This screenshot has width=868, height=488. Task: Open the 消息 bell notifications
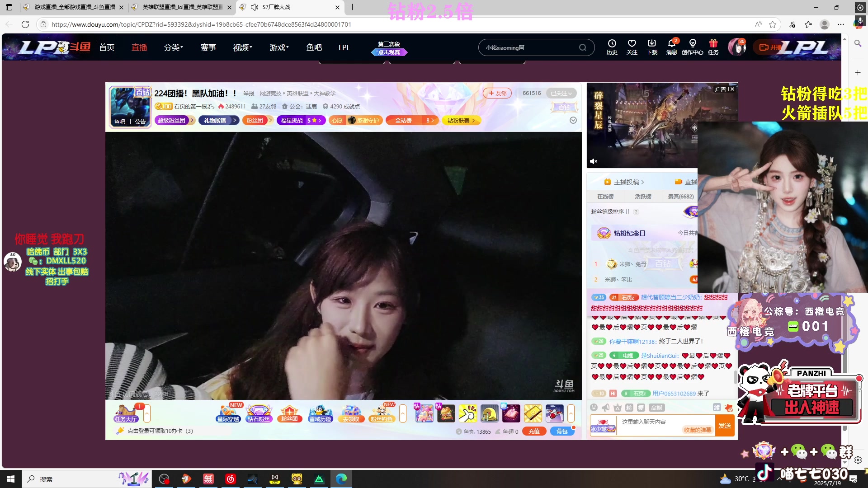[x=671, y=47]
